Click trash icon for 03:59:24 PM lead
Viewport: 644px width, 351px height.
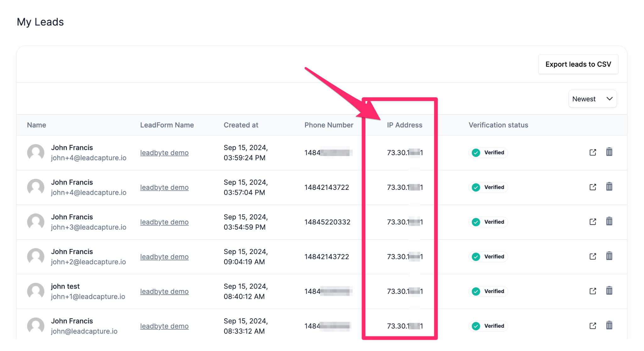point(609,152)
